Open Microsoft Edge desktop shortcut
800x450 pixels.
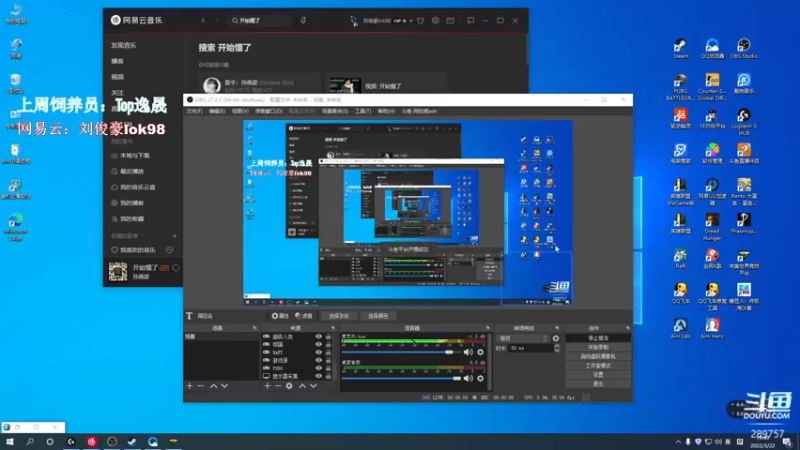[15, 227]
